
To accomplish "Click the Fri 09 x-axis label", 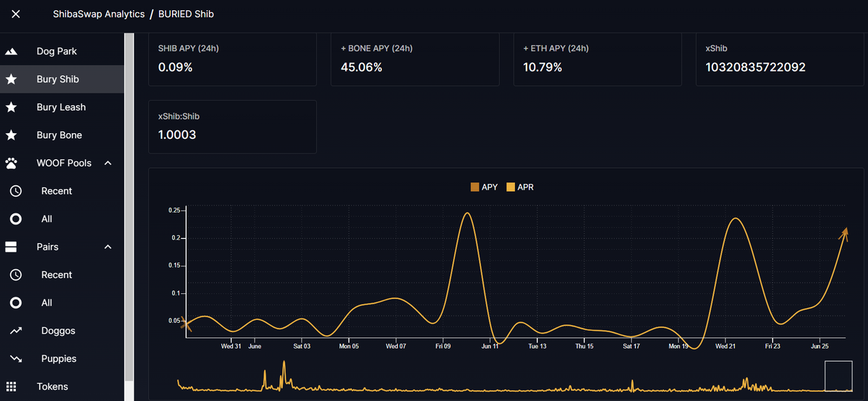I will [x=443, y=346].
